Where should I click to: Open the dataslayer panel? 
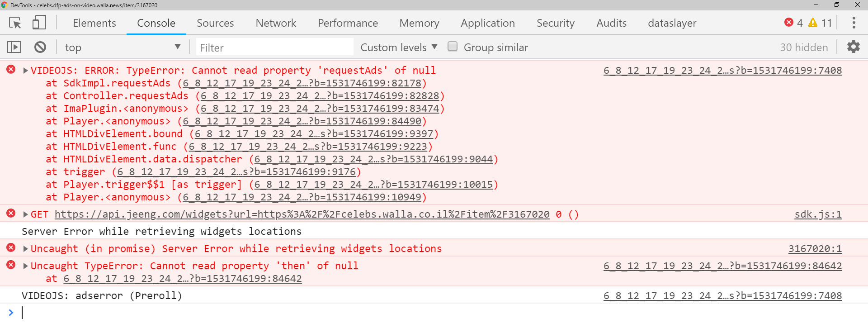coord(672,23)
